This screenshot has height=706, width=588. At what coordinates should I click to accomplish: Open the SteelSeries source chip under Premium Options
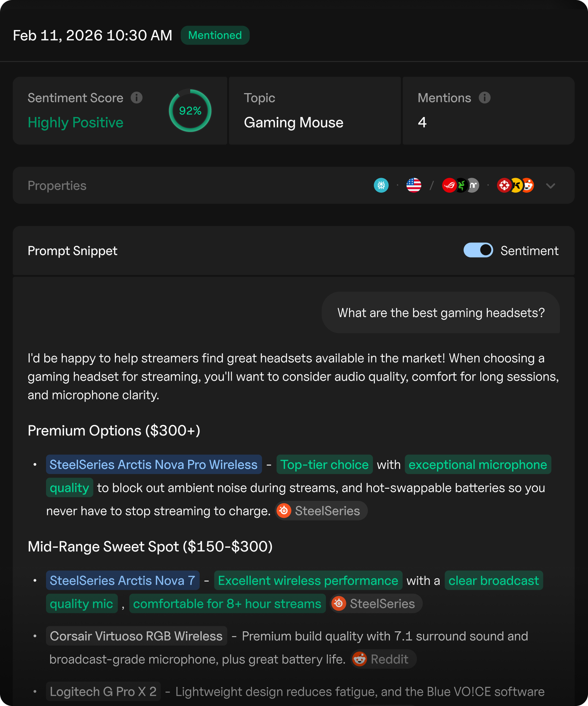click(321, 511)
